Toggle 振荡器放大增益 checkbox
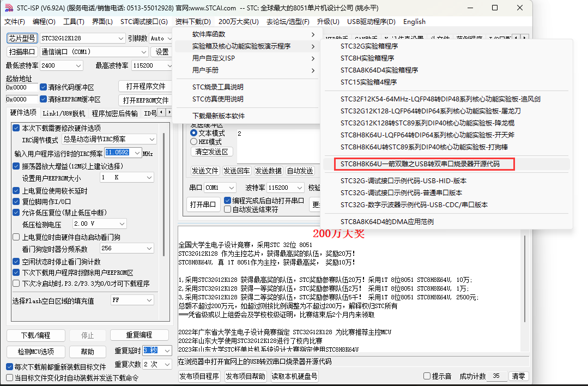 (16, 166)
